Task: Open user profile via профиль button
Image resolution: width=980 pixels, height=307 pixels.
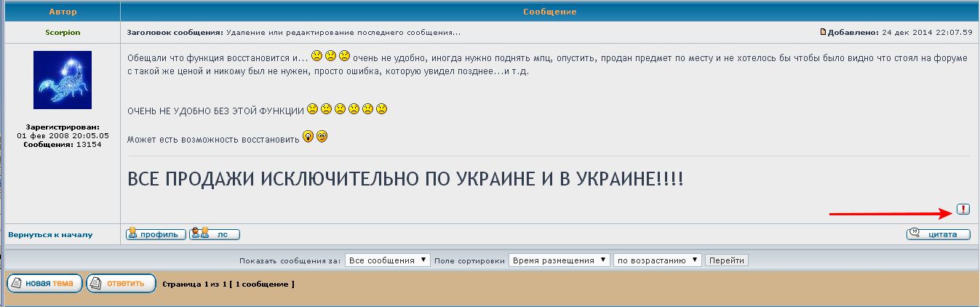Action: 156,234
